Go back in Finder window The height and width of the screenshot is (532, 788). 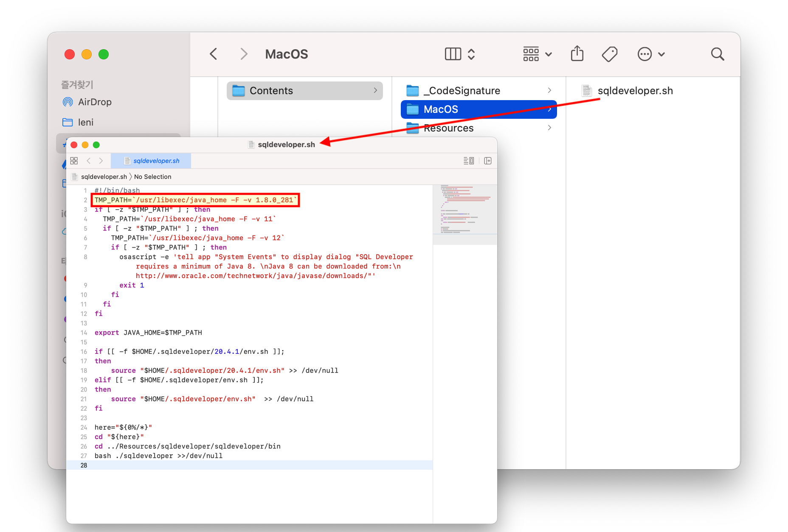point(214,54)
